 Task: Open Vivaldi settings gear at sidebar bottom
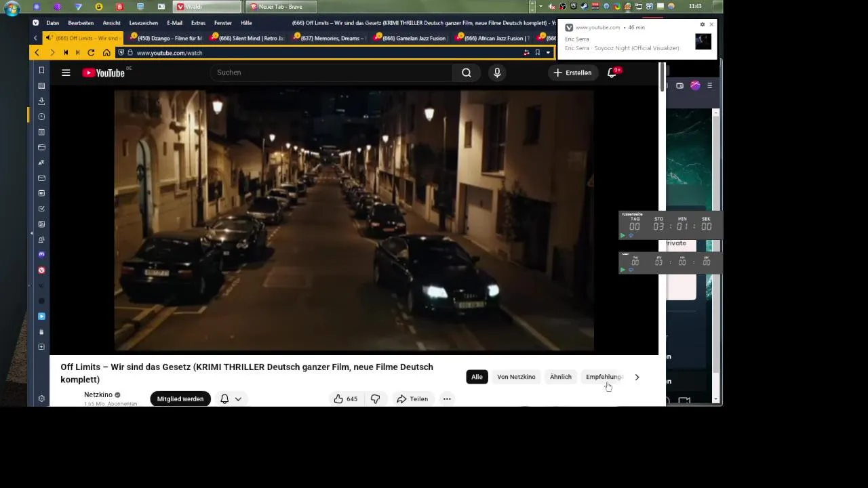pos(41,399)
